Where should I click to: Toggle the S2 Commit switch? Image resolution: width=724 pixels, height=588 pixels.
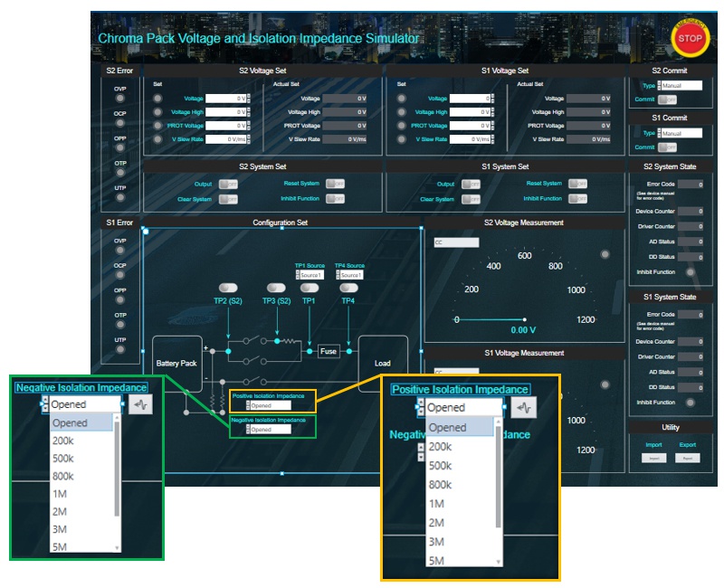(x=669, y=100)
